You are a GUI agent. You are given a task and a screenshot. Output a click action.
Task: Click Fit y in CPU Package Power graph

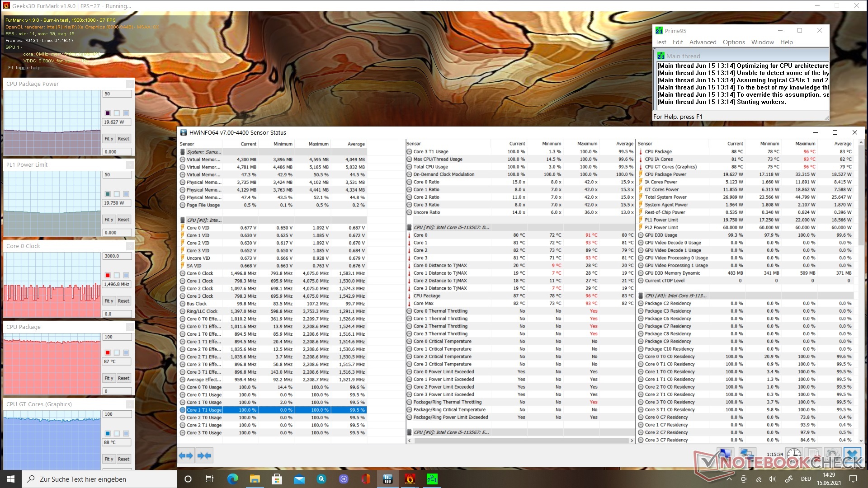[108, 139]
